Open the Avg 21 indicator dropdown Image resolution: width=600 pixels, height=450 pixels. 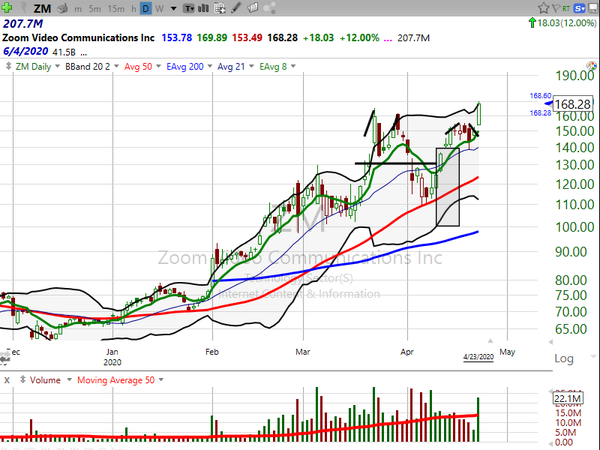pos(251,66)
